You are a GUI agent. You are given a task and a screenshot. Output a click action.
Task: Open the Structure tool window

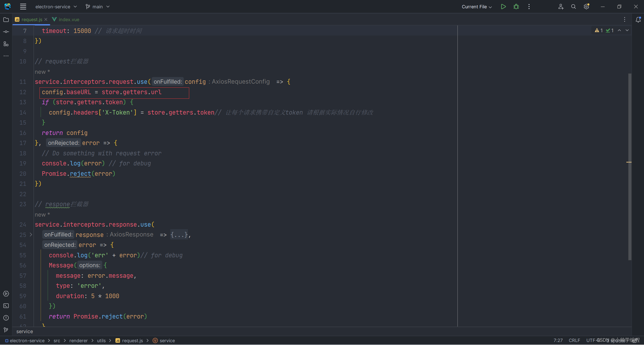(6, 44)
